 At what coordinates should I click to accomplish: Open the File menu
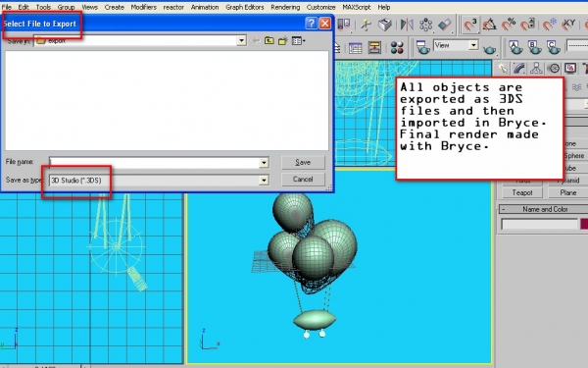tap(7, 7)
